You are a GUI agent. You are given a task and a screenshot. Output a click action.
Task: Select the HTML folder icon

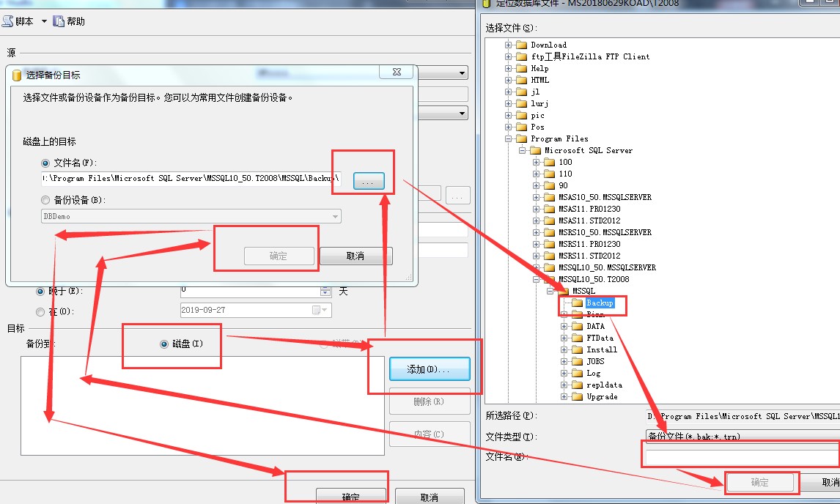click(x=522, y=81)
